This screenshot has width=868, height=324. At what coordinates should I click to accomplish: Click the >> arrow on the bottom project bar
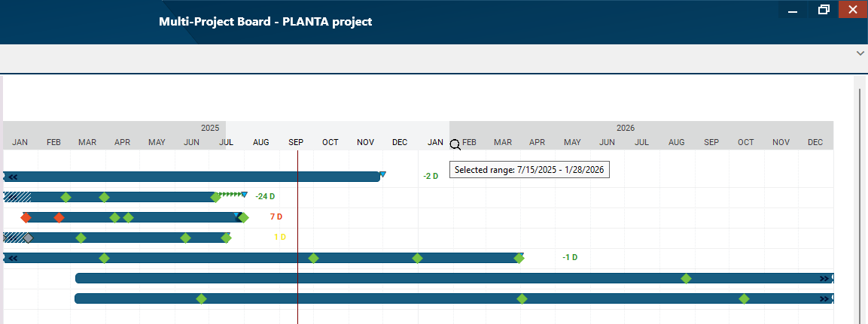tap(824, 298)
